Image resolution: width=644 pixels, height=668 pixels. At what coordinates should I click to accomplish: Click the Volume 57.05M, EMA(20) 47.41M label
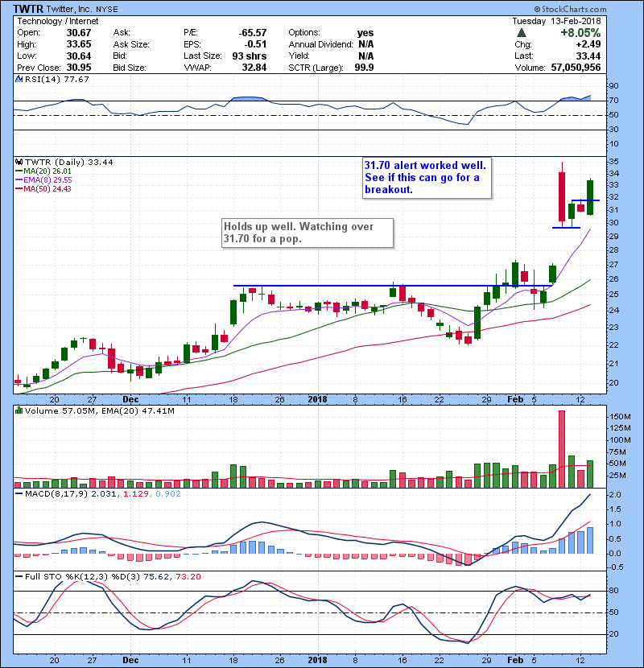(x=99, y=411)
